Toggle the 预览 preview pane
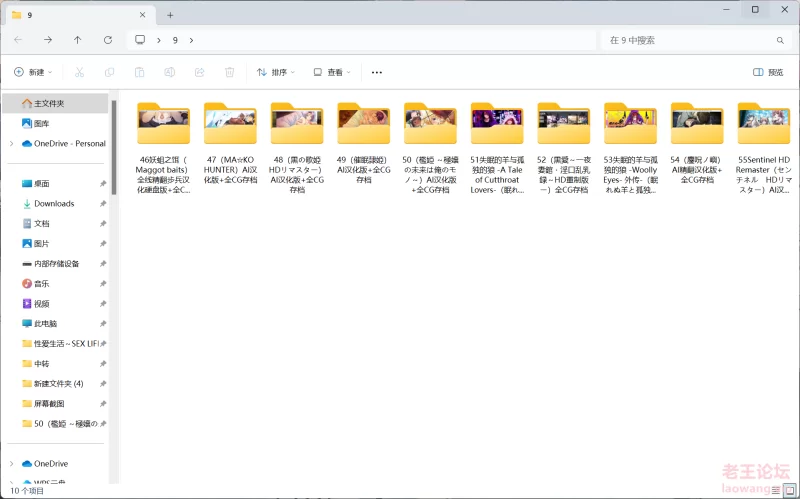 pos(768,72)
